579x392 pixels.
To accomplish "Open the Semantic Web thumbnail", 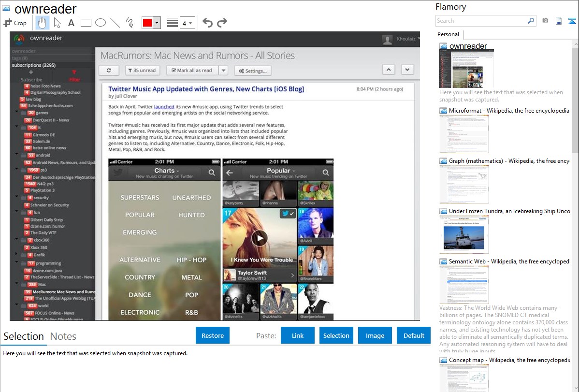I will 464,285.
